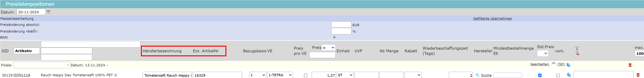
Task: Click the Preisänderung absolut EUR input field
Action: point(341,25)
